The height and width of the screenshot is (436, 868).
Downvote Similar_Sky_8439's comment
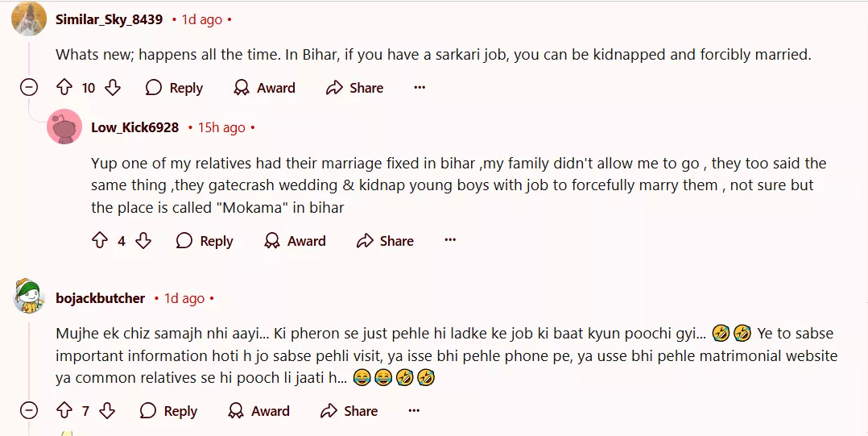(x=113, y=88)
